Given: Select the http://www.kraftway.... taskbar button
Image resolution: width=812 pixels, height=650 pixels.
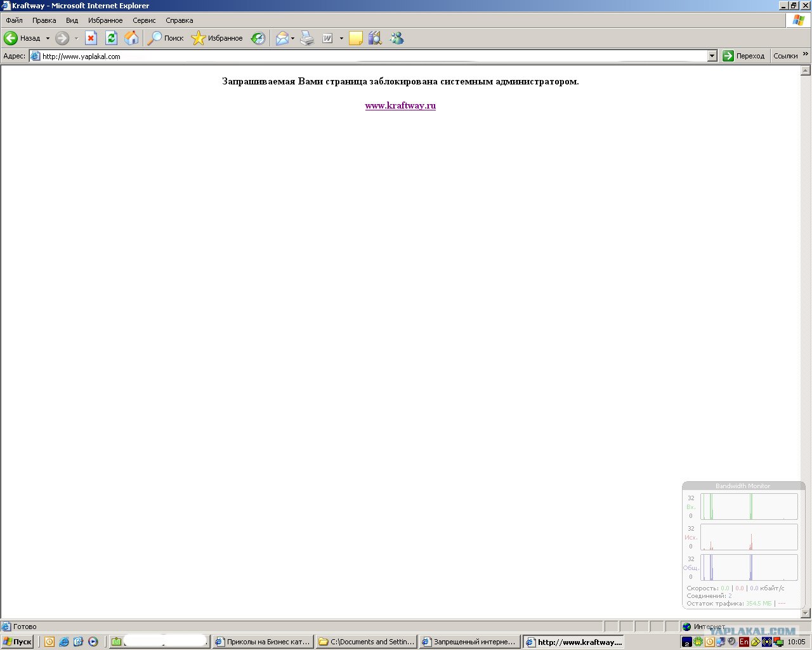Looking at the screenshot, I should (x=573, y=642).
